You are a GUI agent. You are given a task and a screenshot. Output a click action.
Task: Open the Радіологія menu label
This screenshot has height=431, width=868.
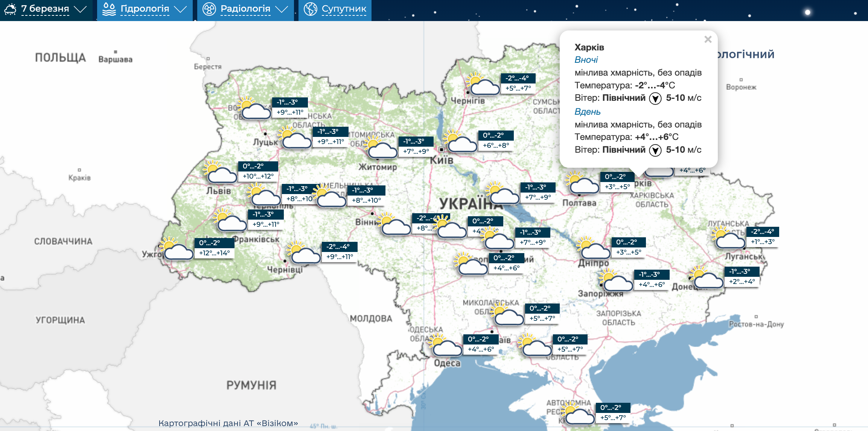click(x=245, y=9)
